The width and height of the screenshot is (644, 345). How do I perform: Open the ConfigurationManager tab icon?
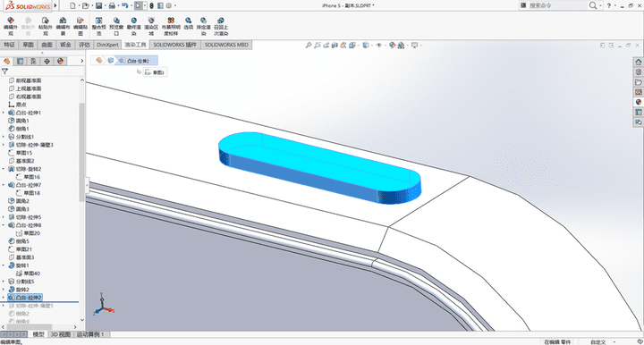pos(33,61)
